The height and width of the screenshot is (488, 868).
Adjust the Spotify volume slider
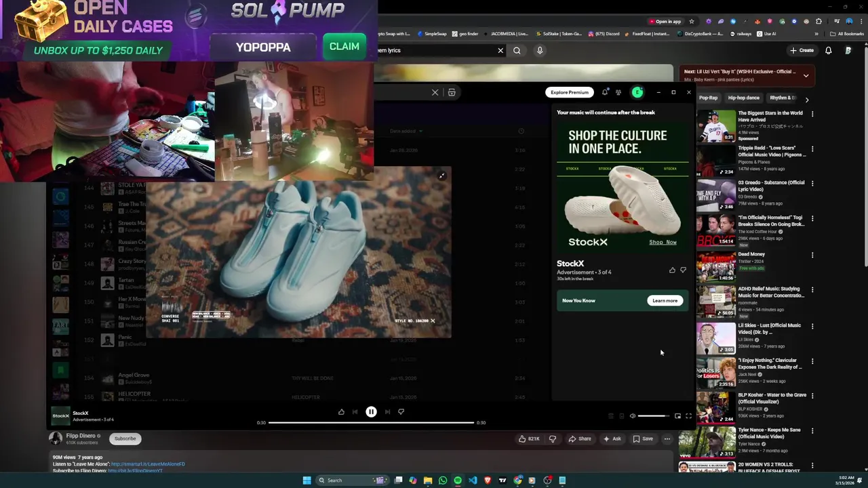pos(654,416)
